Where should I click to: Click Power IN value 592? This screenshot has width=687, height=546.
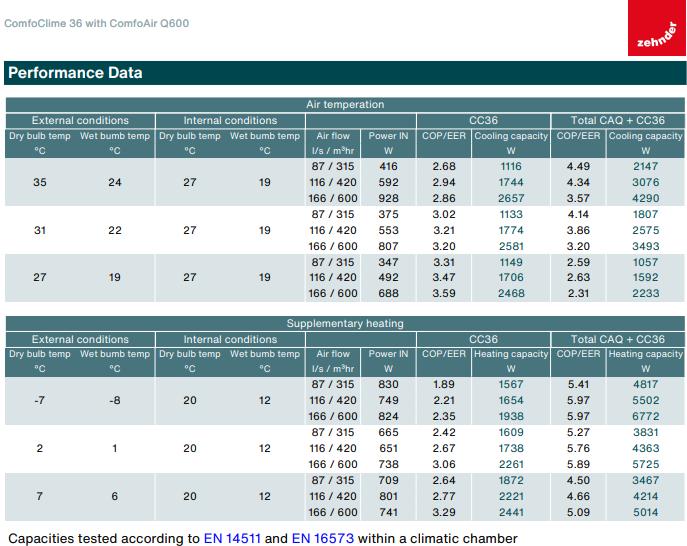(x=388, y=182)
